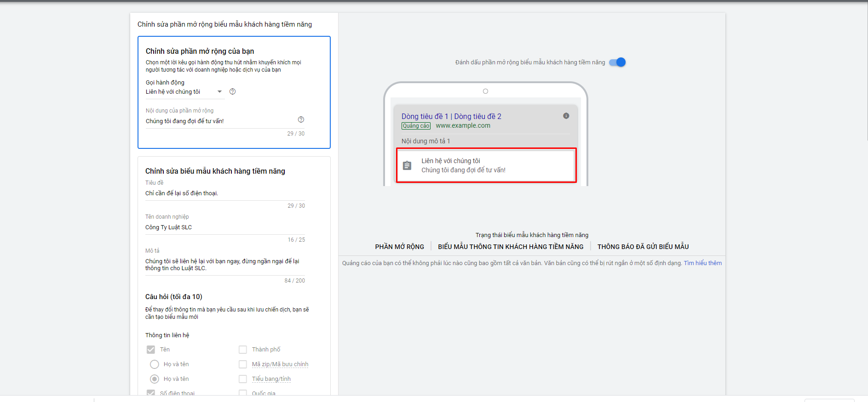Click the Mô tả description text field
This screenshot has width=868, height=402.
click(225, 265)
